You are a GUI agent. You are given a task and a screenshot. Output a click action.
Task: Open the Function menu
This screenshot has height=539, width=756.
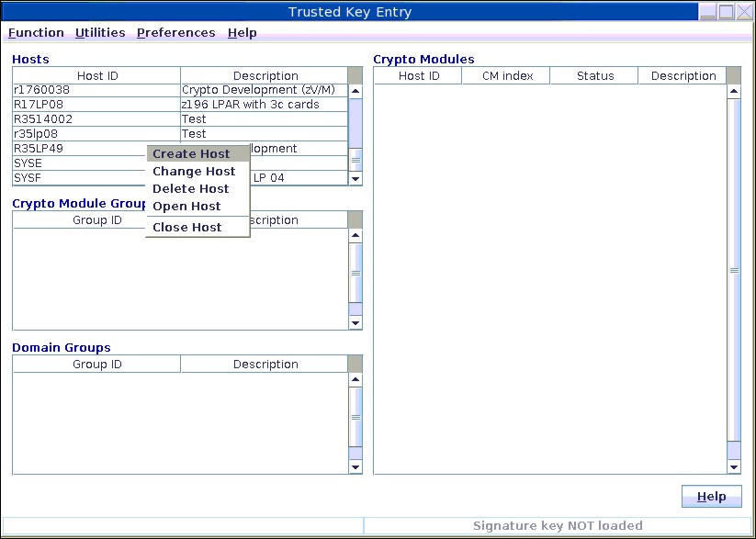point(36,33)
